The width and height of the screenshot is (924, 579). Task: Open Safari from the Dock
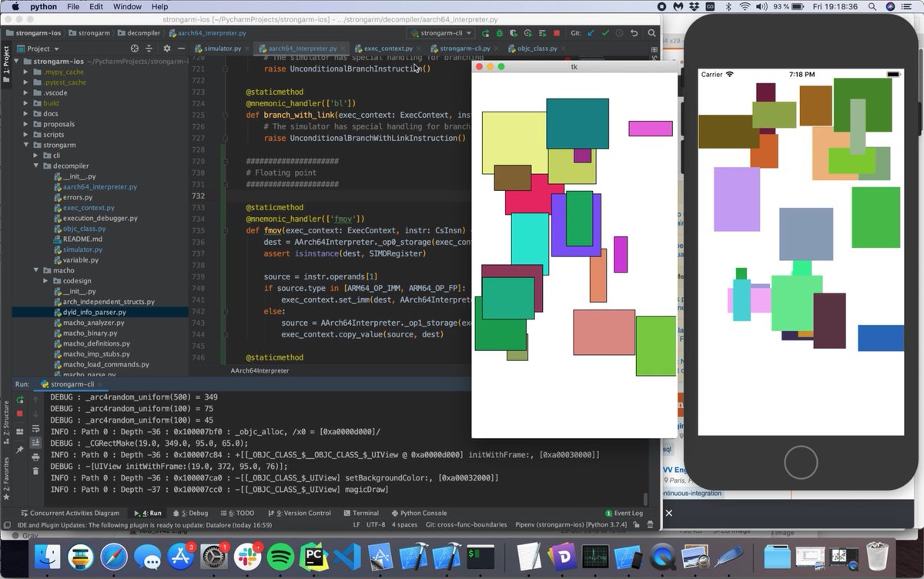[x=114, y=556]
